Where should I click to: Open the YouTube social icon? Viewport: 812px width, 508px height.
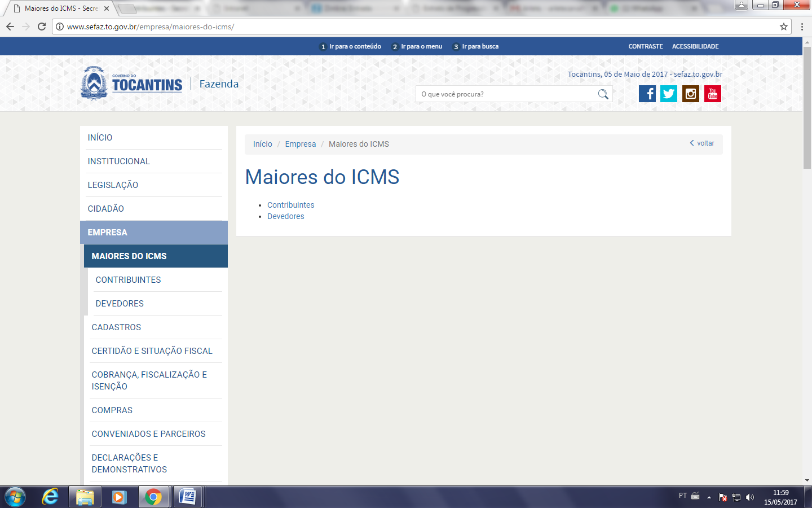[x=713, y=94]
